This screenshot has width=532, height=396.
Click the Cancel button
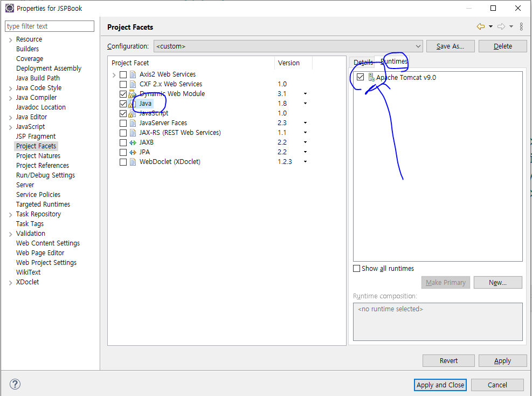(498, 385)
